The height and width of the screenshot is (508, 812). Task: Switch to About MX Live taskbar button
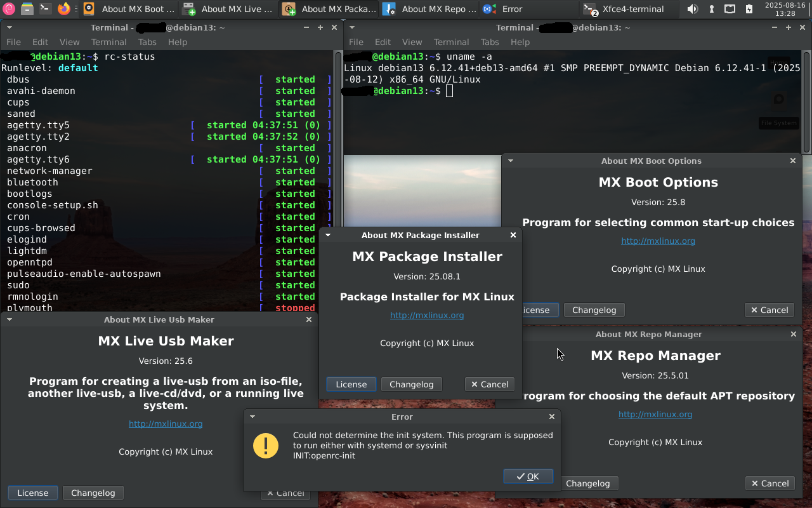coord(229,9)
